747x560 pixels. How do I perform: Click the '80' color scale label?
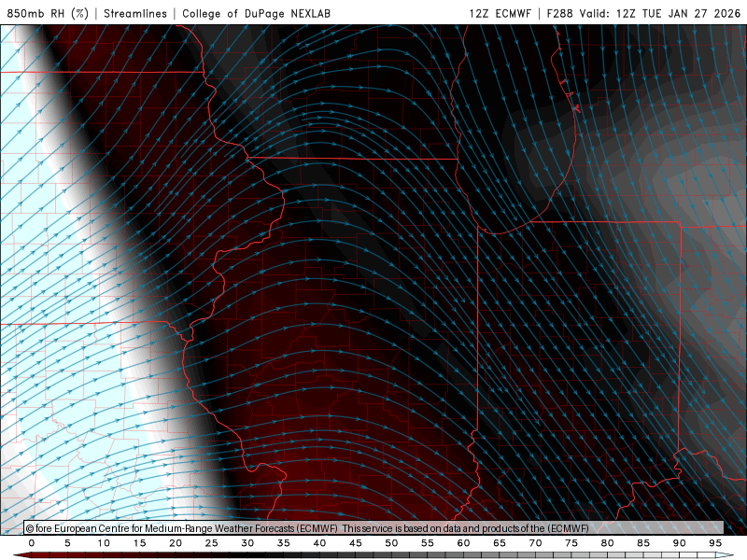pyautogui.click(x=608, y=543)
